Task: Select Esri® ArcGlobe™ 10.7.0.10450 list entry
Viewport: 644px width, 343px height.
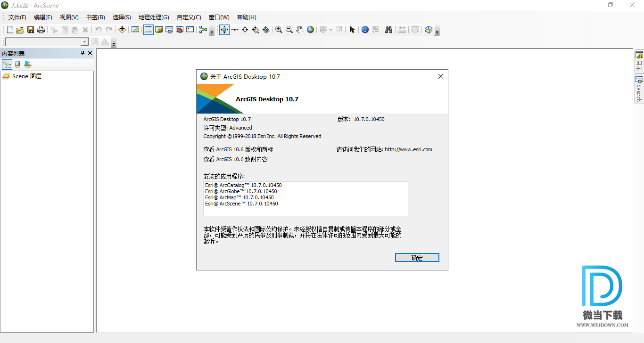Action: click(241, 191)
